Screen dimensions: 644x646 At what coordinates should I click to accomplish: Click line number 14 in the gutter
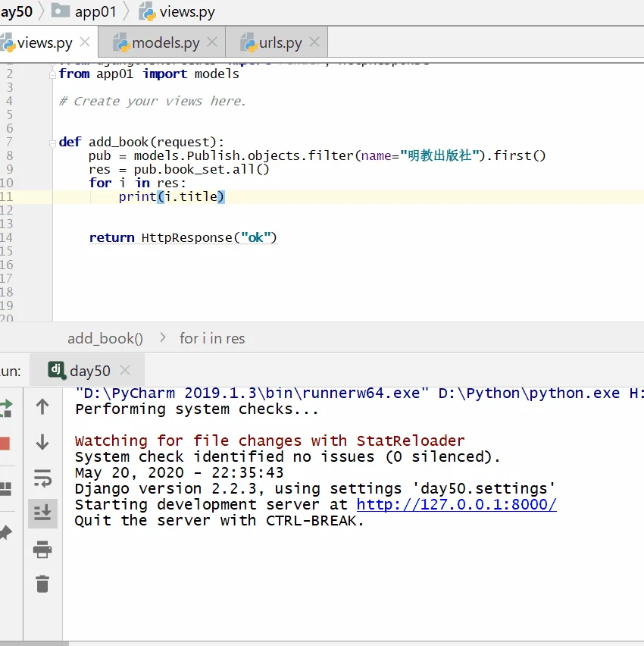pyautogui.click(x=7, y=237)
